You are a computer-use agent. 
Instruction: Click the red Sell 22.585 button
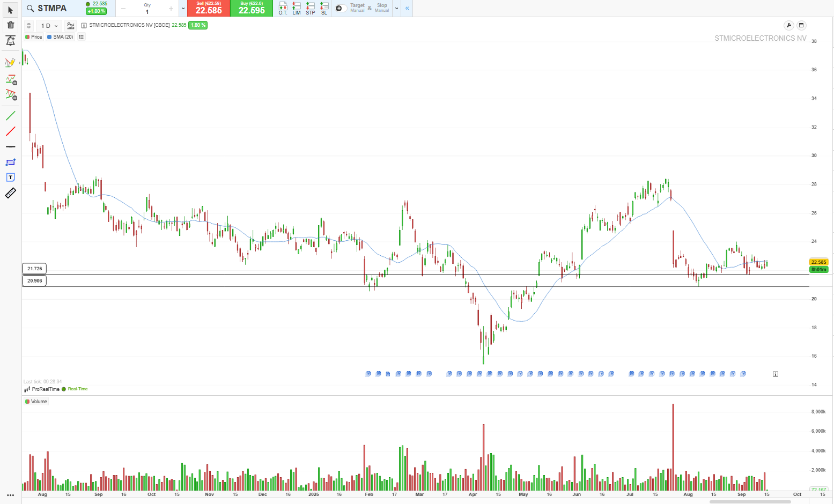pos(209,8)
